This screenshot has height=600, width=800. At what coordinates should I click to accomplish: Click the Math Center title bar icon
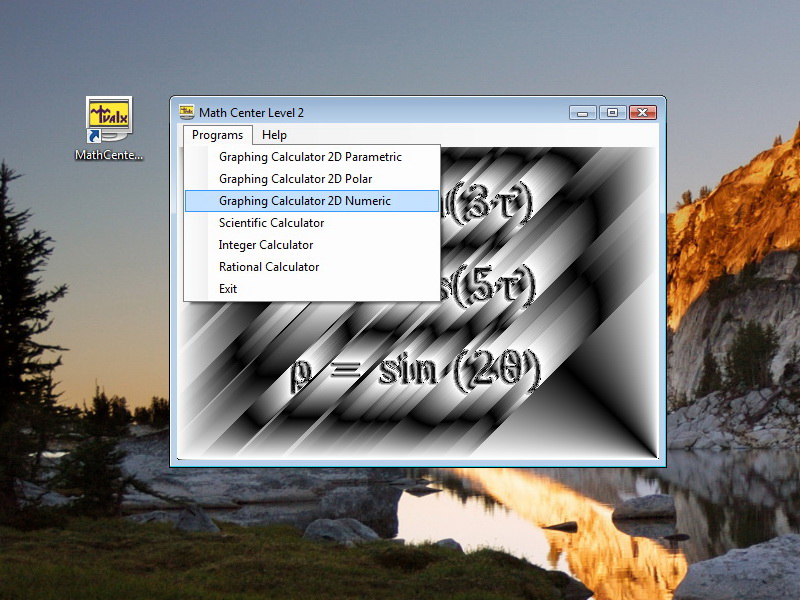(187, 112)
